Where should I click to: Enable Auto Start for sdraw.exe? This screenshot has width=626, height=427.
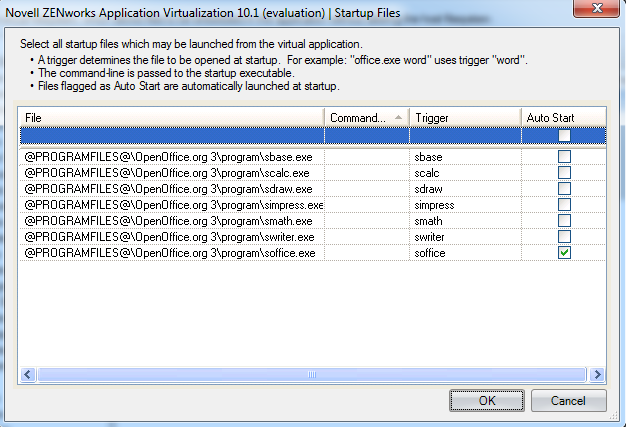[564, 188]
